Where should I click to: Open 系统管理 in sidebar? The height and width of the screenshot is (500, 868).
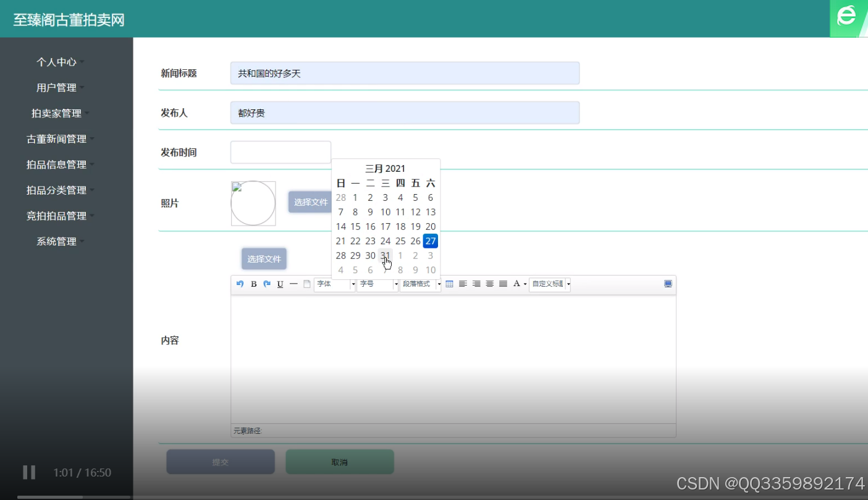(60, 242)
